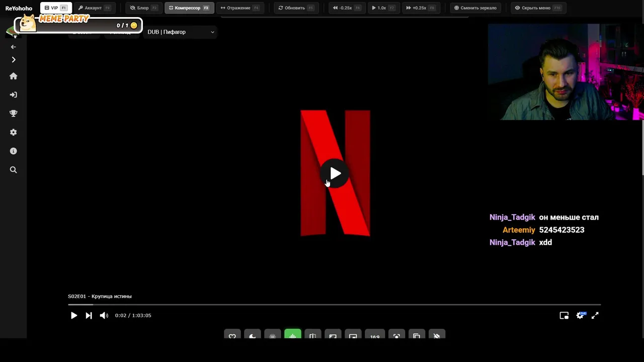Click chat message он меньше стал
The image size is (644, 362).
tap(569, 217)
